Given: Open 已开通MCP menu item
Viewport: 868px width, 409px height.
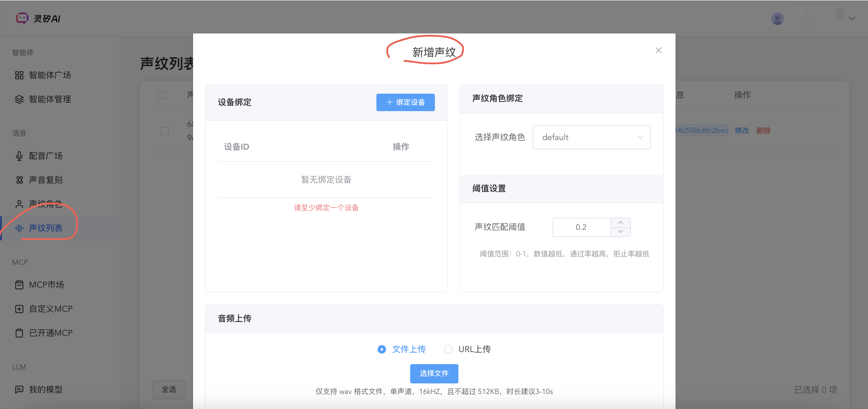Looking at the screenshot, I should [x=51, y=333].
